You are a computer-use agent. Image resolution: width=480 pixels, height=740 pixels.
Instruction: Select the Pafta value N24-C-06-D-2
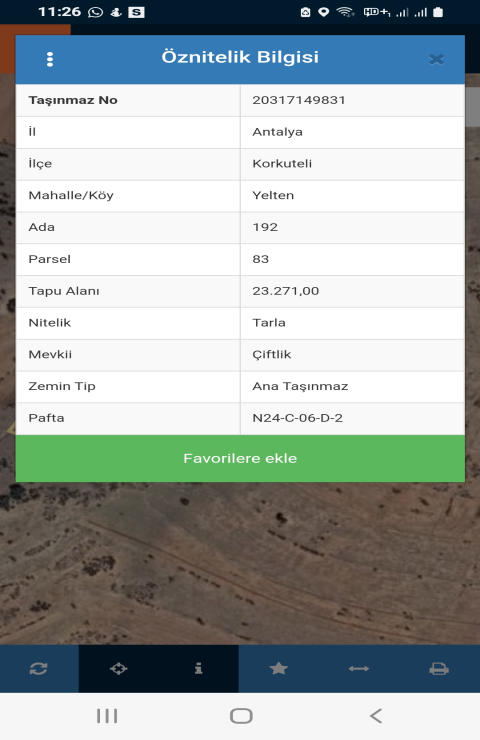point(297,418)
